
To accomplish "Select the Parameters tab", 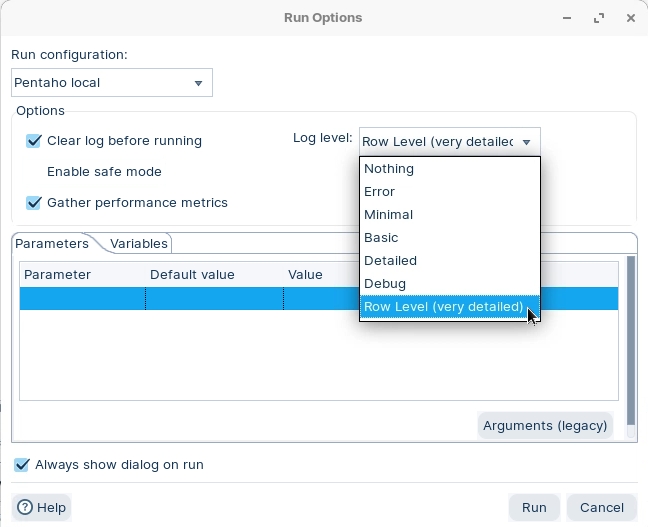I will (52, 243).
